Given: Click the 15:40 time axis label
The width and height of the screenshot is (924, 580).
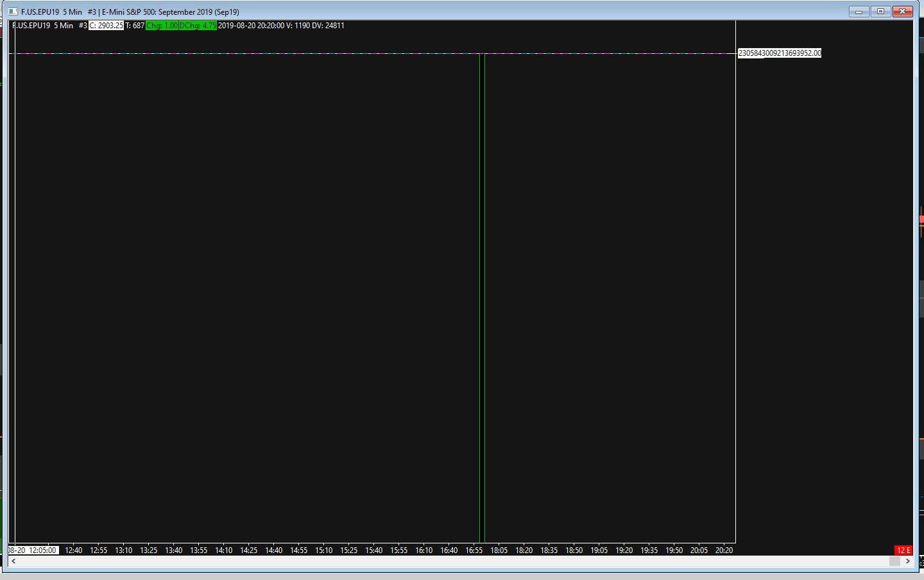Looking at the screenshot, I should click(374, 550).
